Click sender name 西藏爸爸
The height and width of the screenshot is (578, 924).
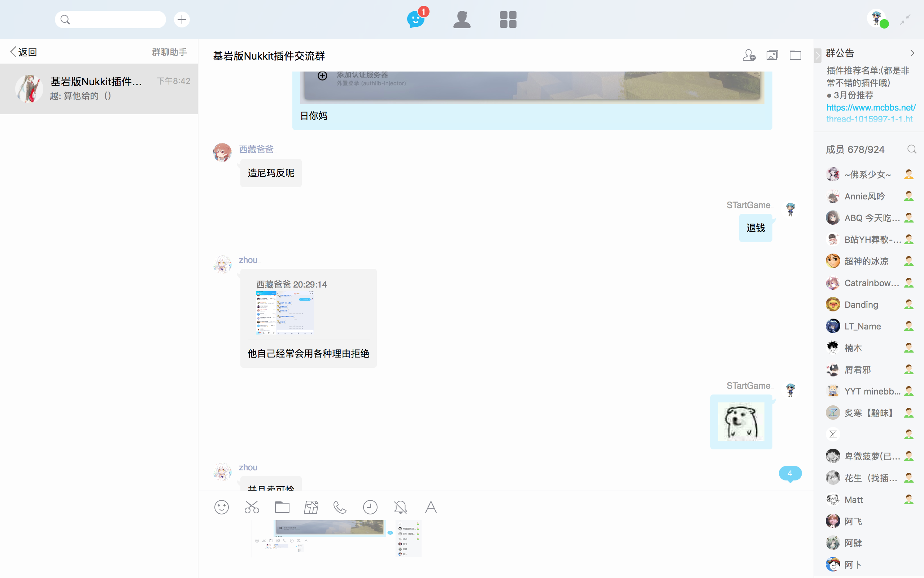[x=256, y=149]
